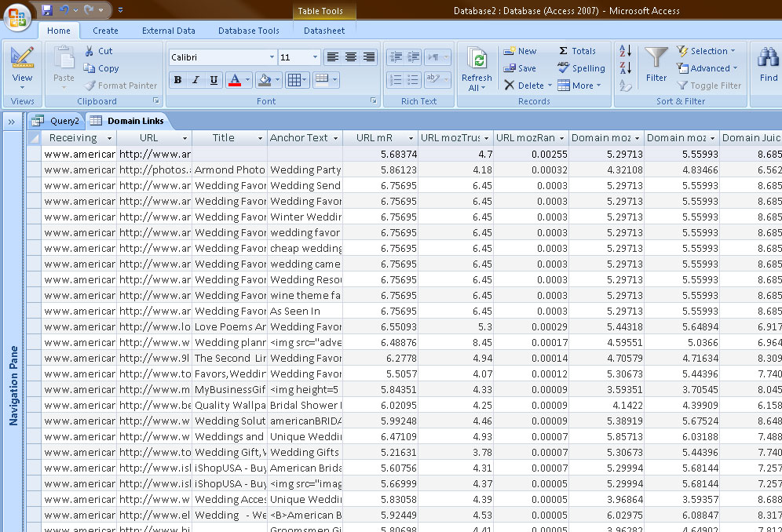The width and height of the screenshot is (782, 532).
Task: Toggle Italic formatting
Action: (195, 80)
